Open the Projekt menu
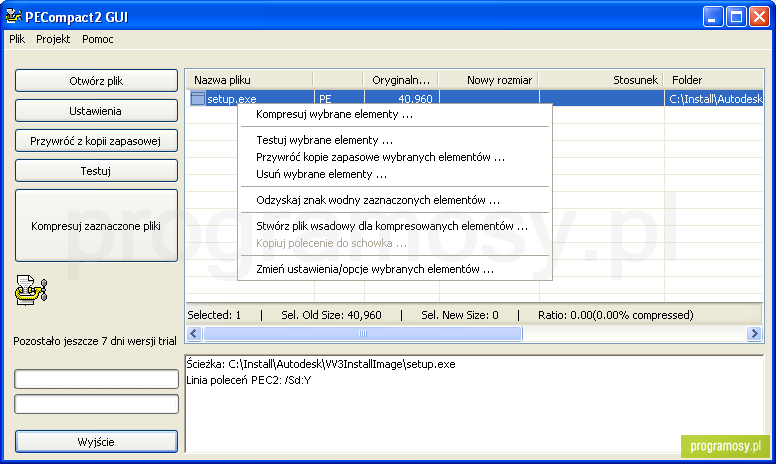Viewport: 776px width, 464px height. coord(53,39)
